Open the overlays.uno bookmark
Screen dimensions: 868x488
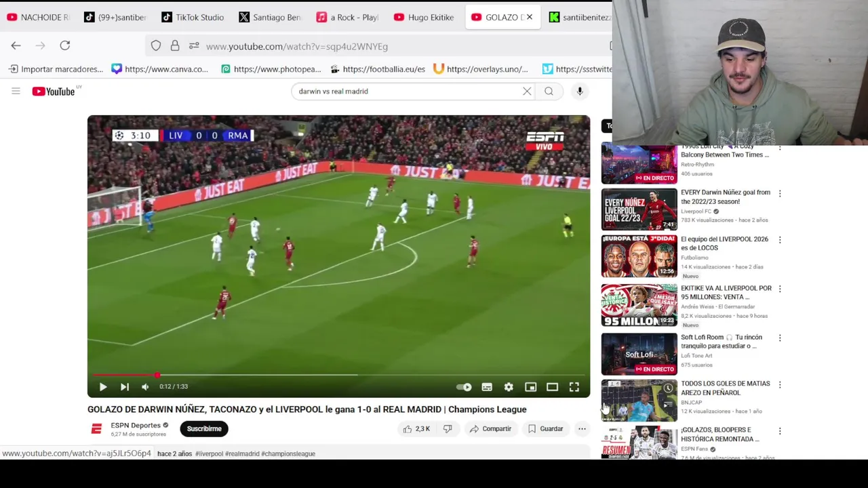481,68
